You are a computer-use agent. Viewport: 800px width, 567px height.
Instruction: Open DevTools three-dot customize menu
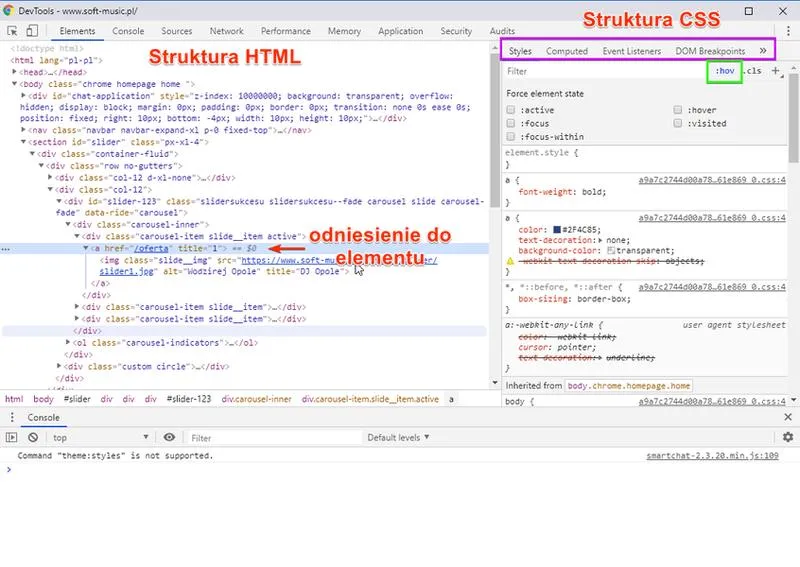tap(788, 31)
